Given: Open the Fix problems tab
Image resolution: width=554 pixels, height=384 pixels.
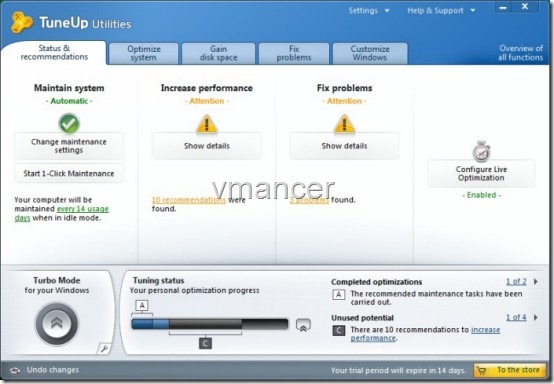Looking at the screenshot, I should coord(294,53).
